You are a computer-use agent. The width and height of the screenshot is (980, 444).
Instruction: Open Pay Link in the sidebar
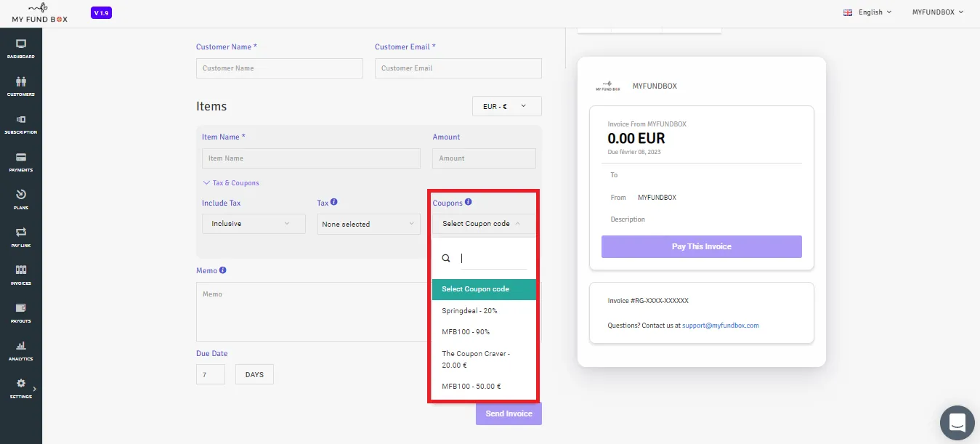[21, 237]
